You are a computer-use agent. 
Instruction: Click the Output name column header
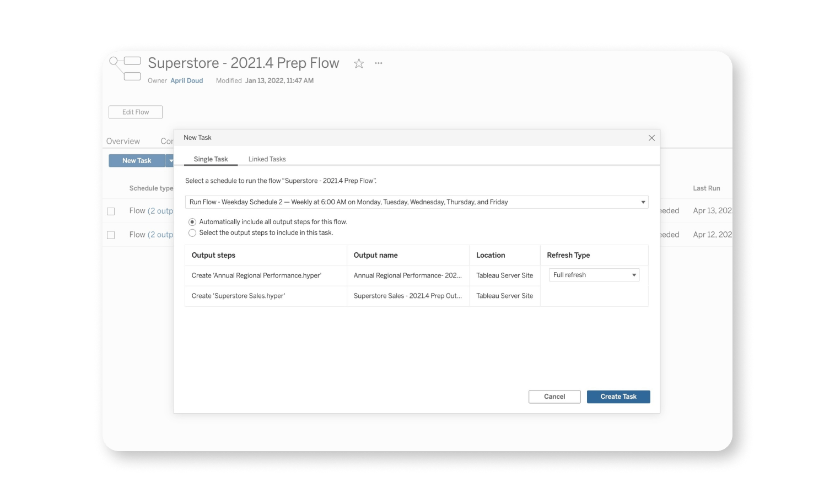pos(376,255)
